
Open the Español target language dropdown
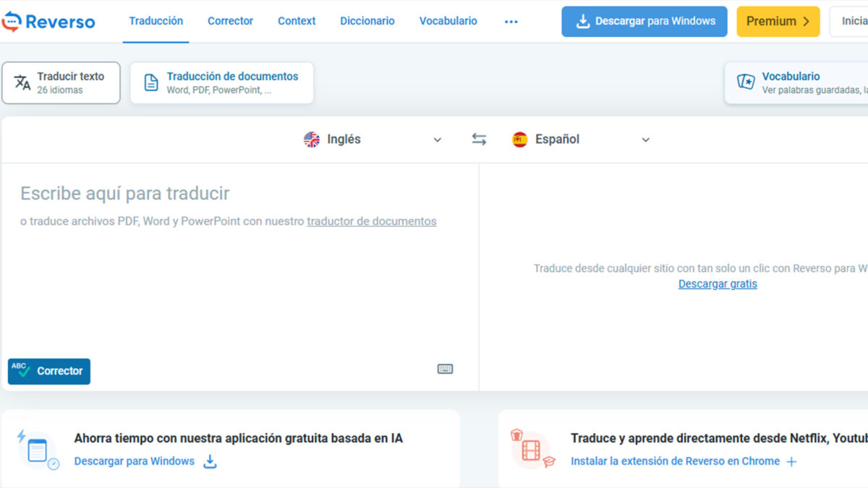coord(582,140)
